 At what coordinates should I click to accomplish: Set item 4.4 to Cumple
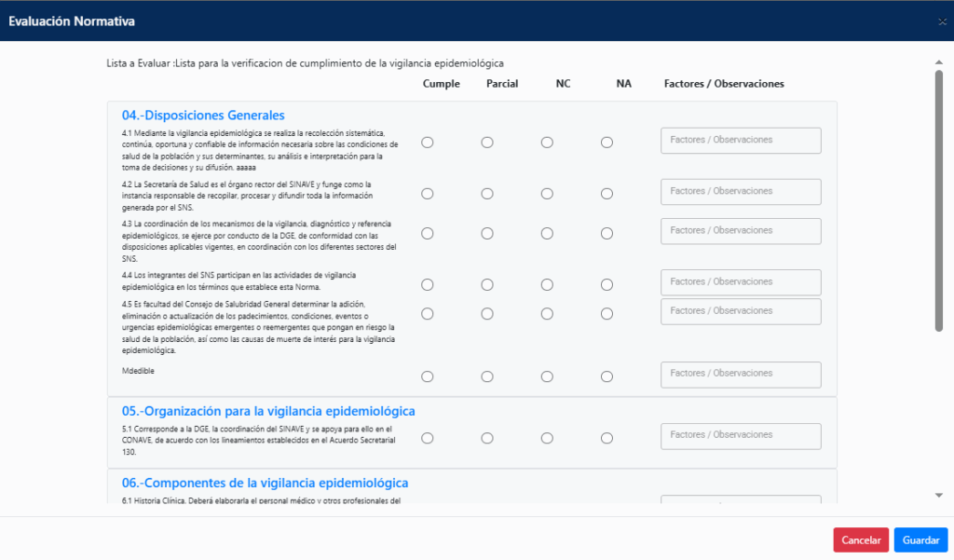tap(428, 285)
